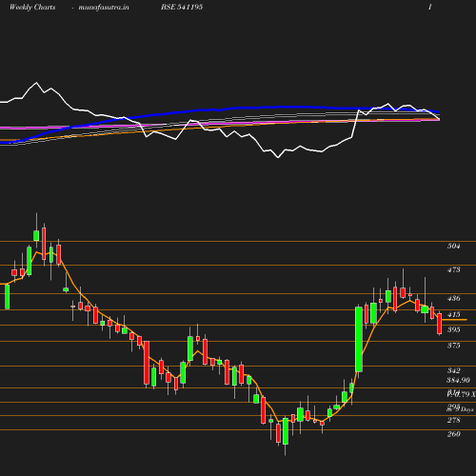Click the 278 price level label

tap(453, 420)
